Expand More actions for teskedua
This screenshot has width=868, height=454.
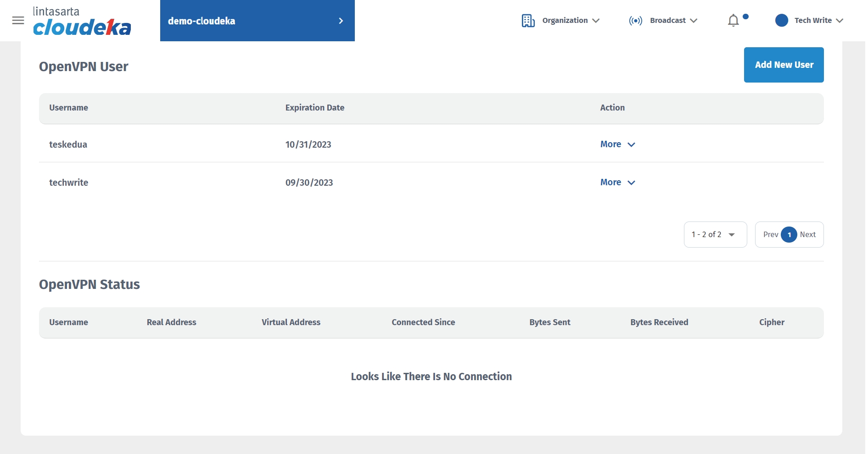617,144
